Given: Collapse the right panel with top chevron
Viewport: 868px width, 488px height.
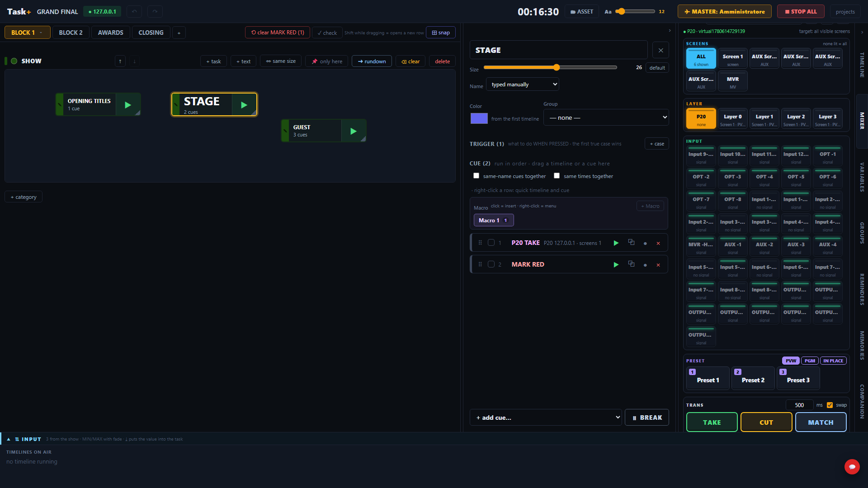Looking at the screenshot, I should coord(862,32).
